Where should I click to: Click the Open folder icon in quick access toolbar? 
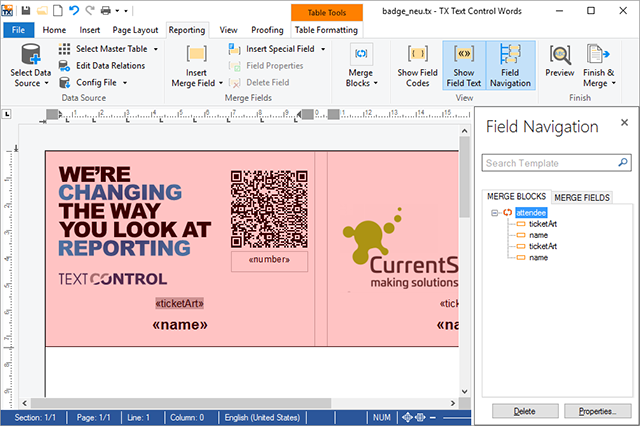pyautogui.click(x=42, y=10)
